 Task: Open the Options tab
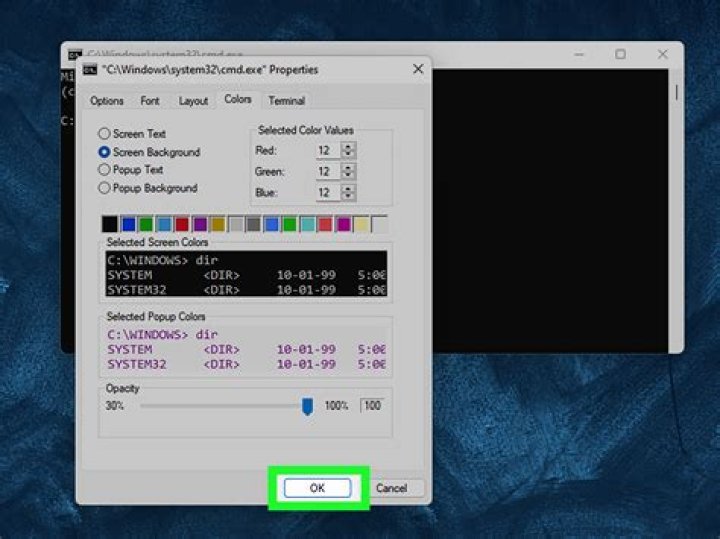coord(107,101)
